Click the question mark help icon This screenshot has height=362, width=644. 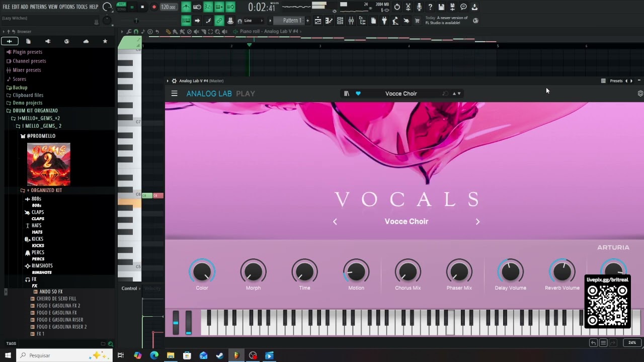pos(430,7)
